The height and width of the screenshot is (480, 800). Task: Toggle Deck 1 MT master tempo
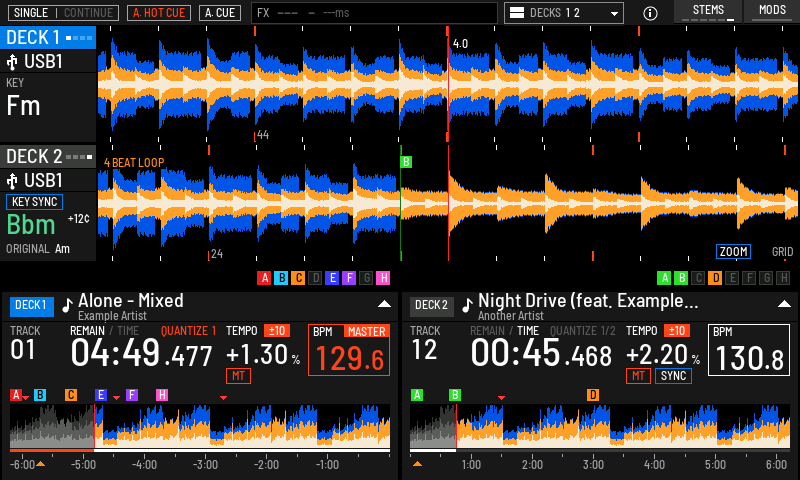point(238,376)
